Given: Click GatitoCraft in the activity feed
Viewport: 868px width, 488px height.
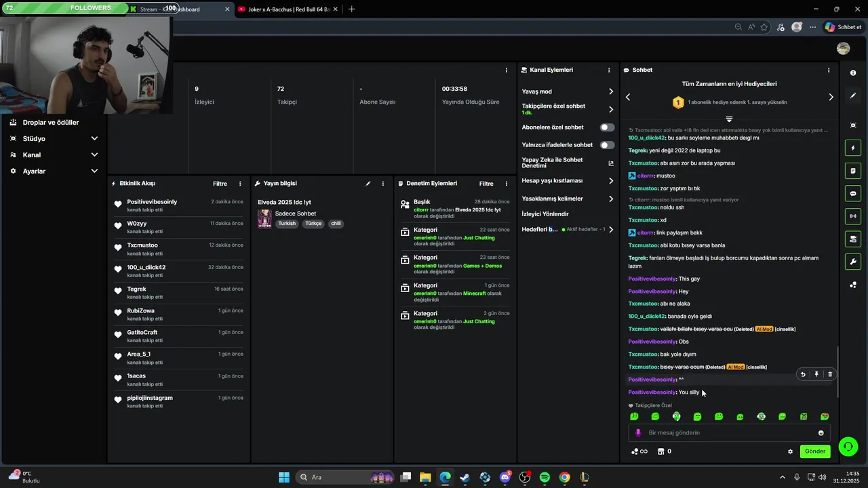Looking at the screenshot, I should [x=142, y=333].
